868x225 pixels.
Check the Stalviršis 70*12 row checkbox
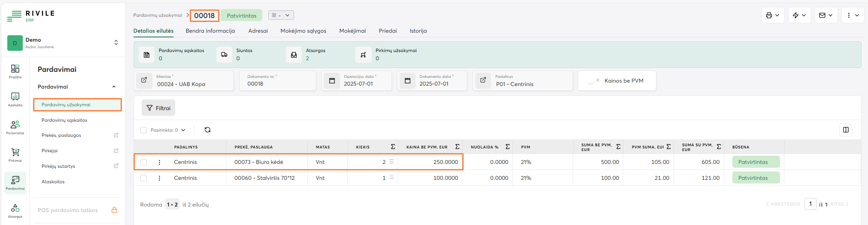pyautogui.click(x=144, y=178)
